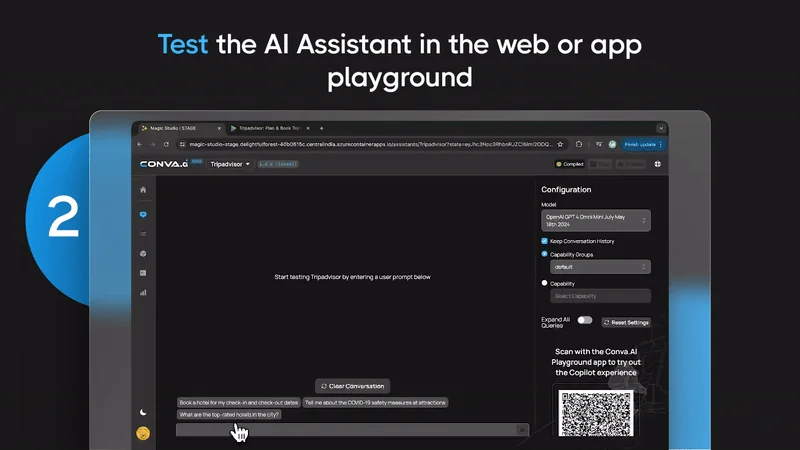The image size is (800, 450).
Task: Toggle dark mode with the moon icon
Action: 143,412
